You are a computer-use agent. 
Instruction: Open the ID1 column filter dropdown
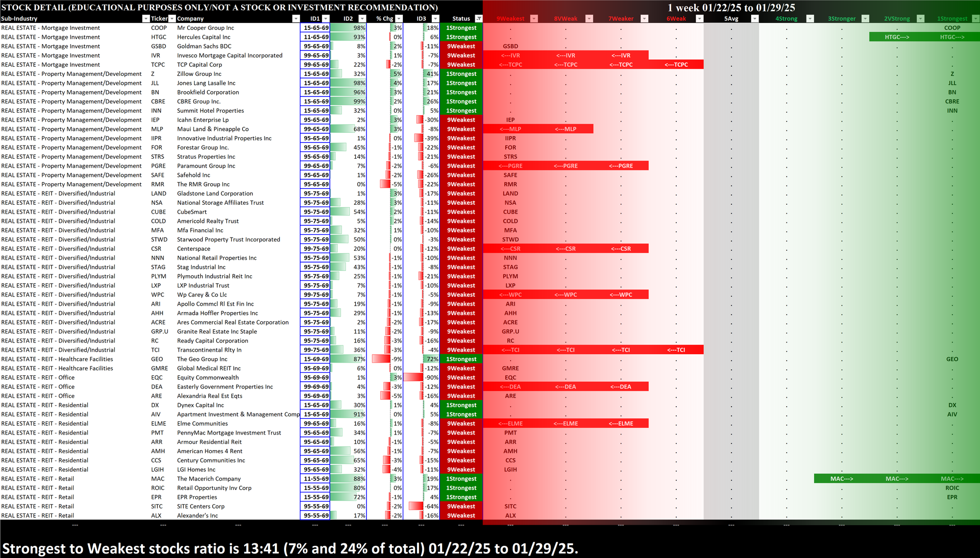click(x=326, y=19)
